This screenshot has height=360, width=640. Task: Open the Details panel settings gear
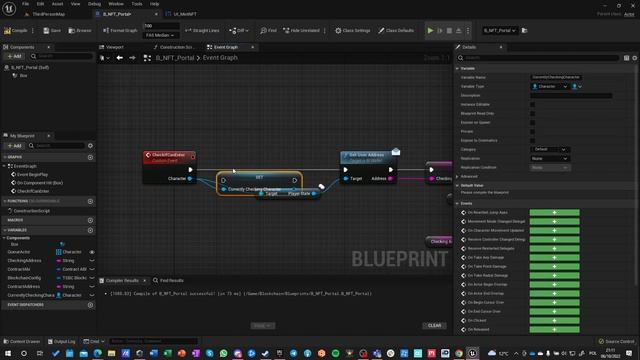coord(635,58)
